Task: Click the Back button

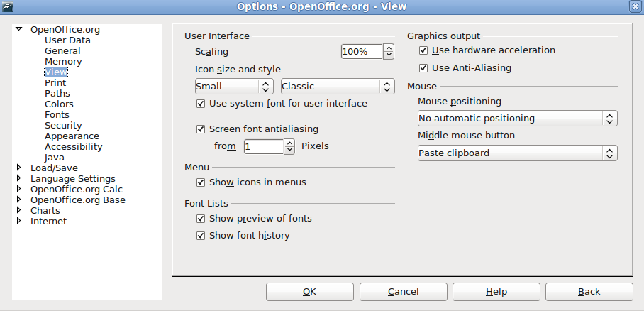Action: [589, 292]
